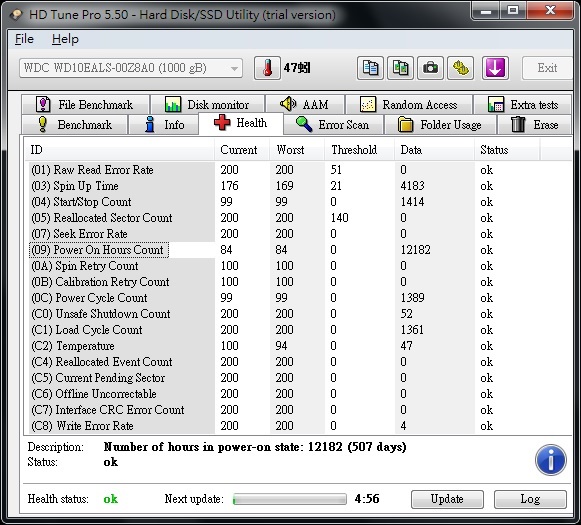Viewport: 581px width, 525px height.
Task: Open the drive selection dropdown
Action: point(131,68)
